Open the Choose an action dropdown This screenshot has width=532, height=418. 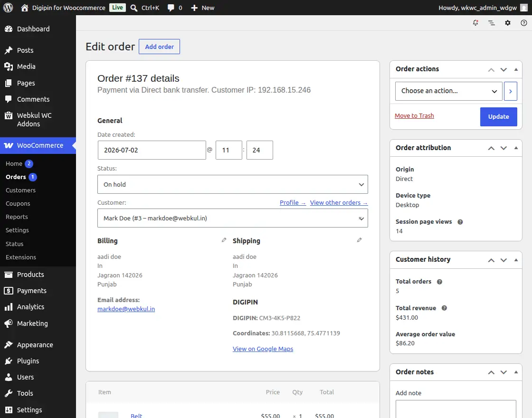point(448,91)
